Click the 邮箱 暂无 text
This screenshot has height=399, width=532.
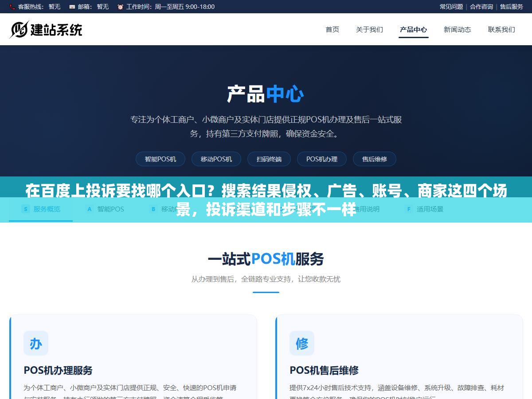(x=93, y=7)
